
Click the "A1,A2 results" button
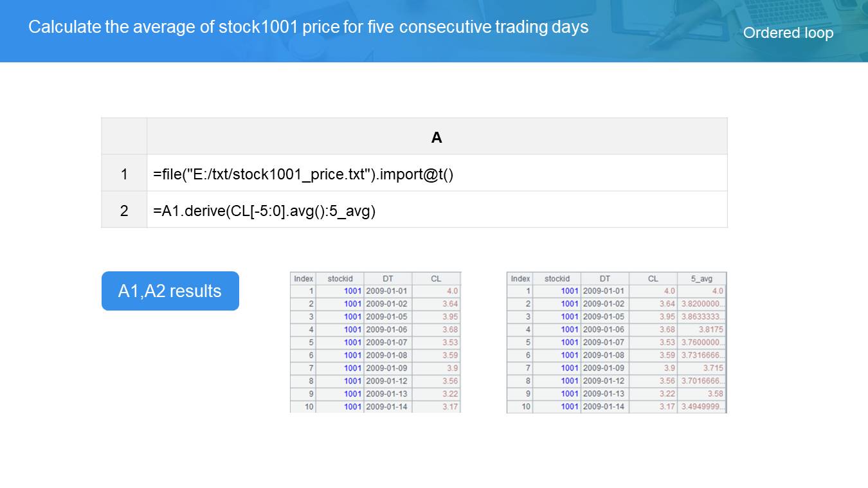170,291
